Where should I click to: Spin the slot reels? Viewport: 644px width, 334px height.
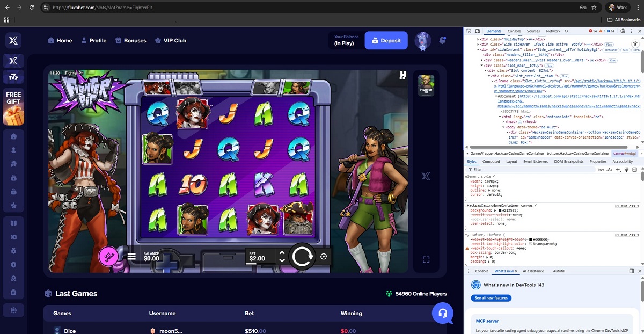302,257
